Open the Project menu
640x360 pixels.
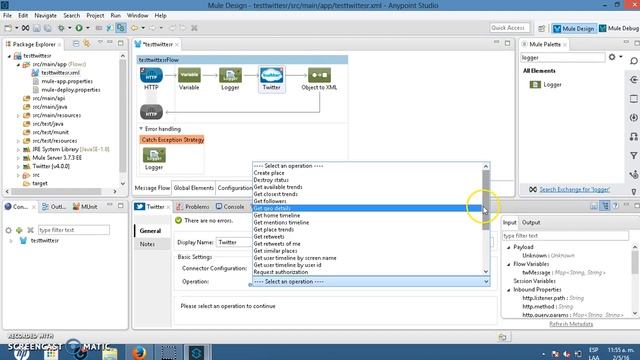point(95,16)
